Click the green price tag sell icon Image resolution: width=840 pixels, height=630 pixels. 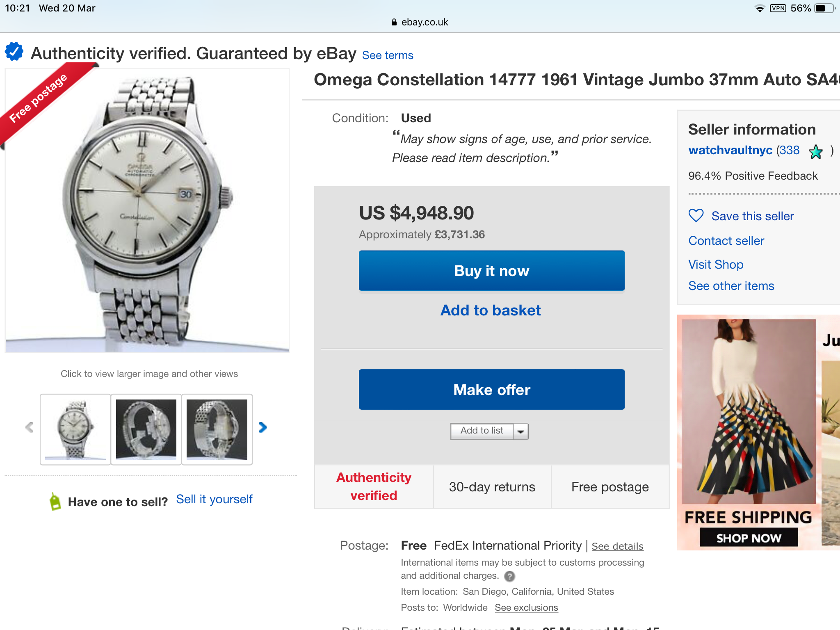[x=55, y=501]
